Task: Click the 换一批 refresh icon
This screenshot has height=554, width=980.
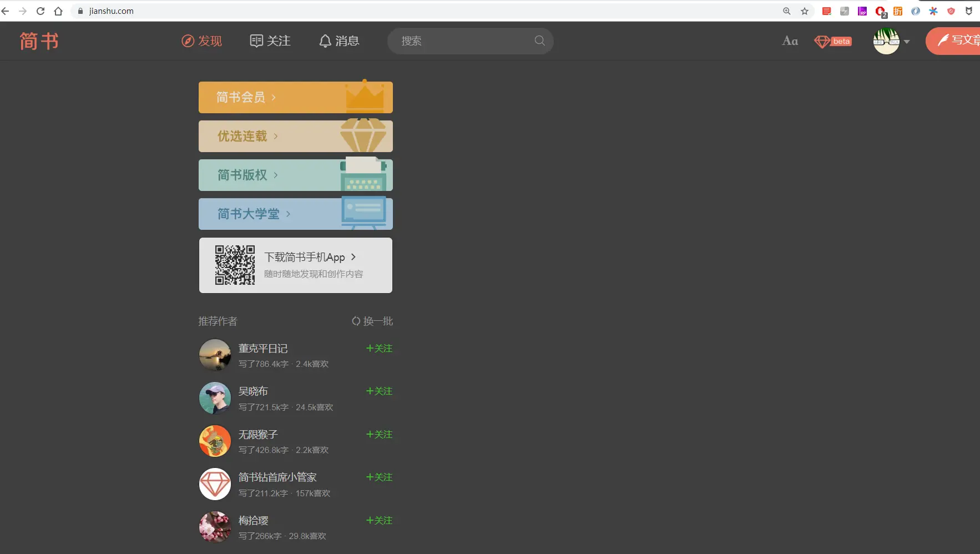Action: pos(356,321)
